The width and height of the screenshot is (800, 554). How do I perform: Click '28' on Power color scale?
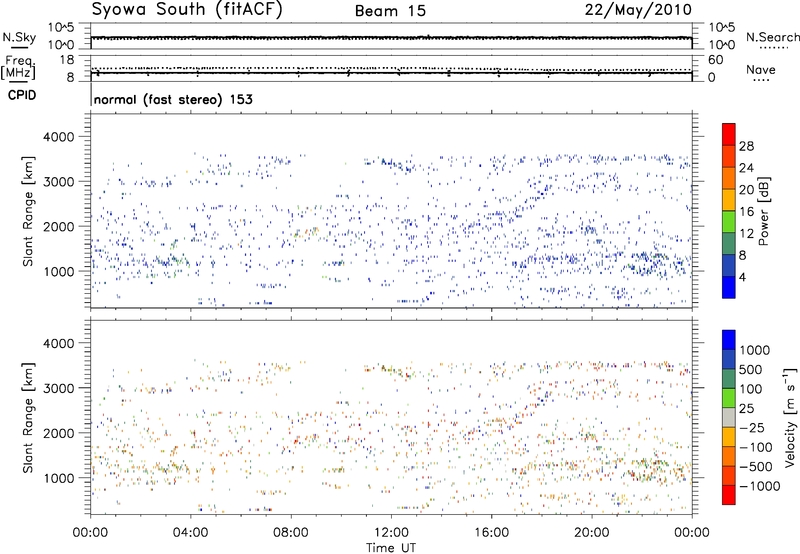tap(746, 146)
